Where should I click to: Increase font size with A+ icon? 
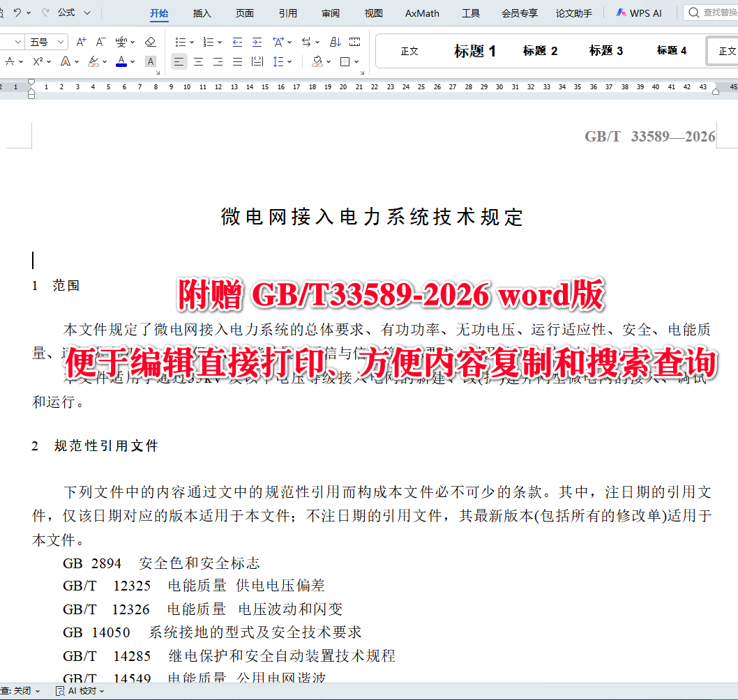(x=81, y=42)
